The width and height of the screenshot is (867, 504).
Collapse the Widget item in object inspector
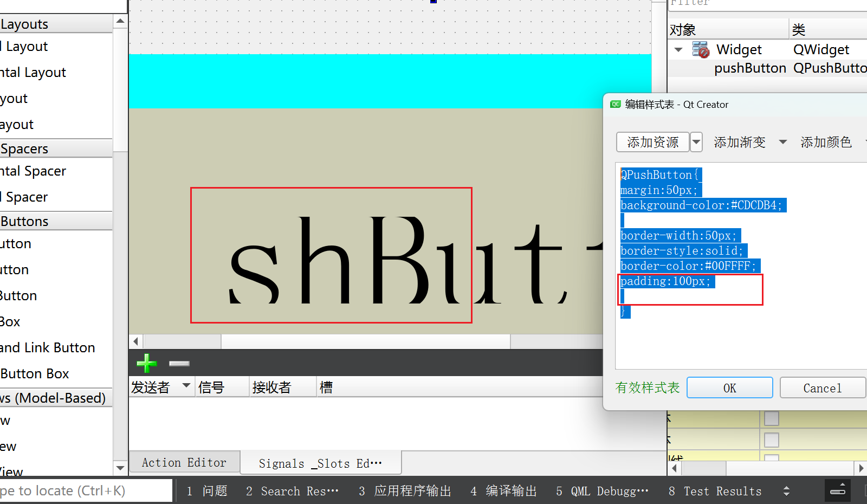coord(678,49)
